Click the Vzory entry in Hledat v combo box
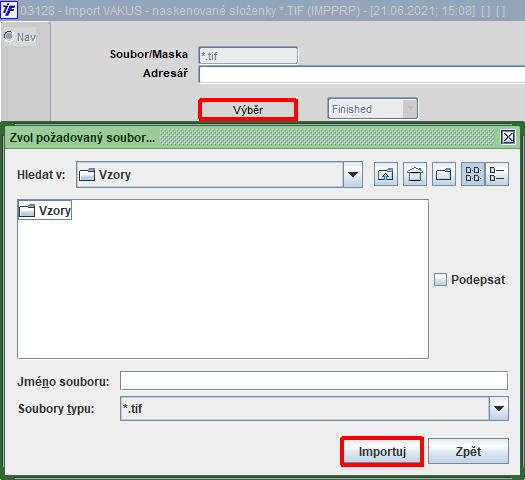525x480 pixels. tap(210, 174)
